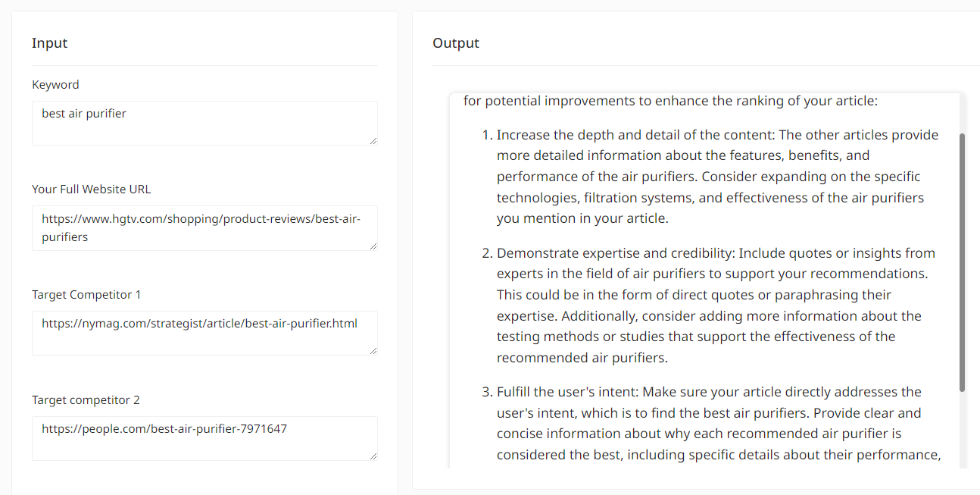Image resolution: width=980 pixels, height=495 pixels.
Task: Click the Your Full Website URL label
Action: point(91,189)
